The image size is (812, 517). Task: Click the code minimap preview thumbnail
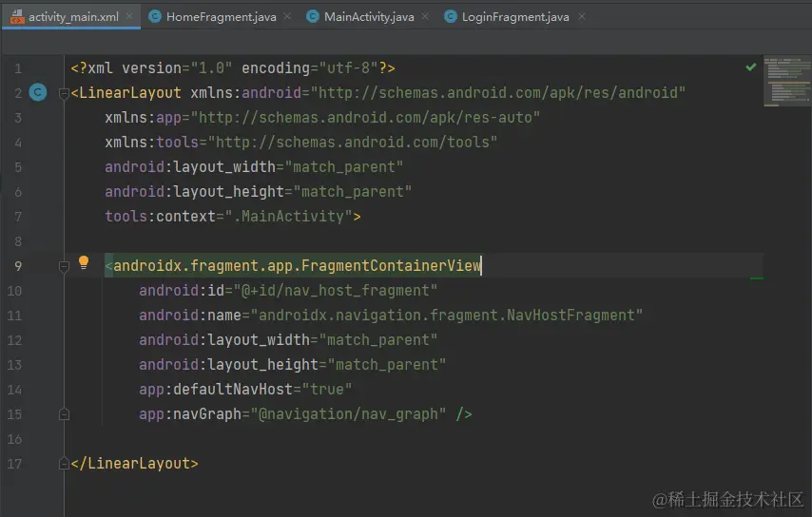coord(787,81)
